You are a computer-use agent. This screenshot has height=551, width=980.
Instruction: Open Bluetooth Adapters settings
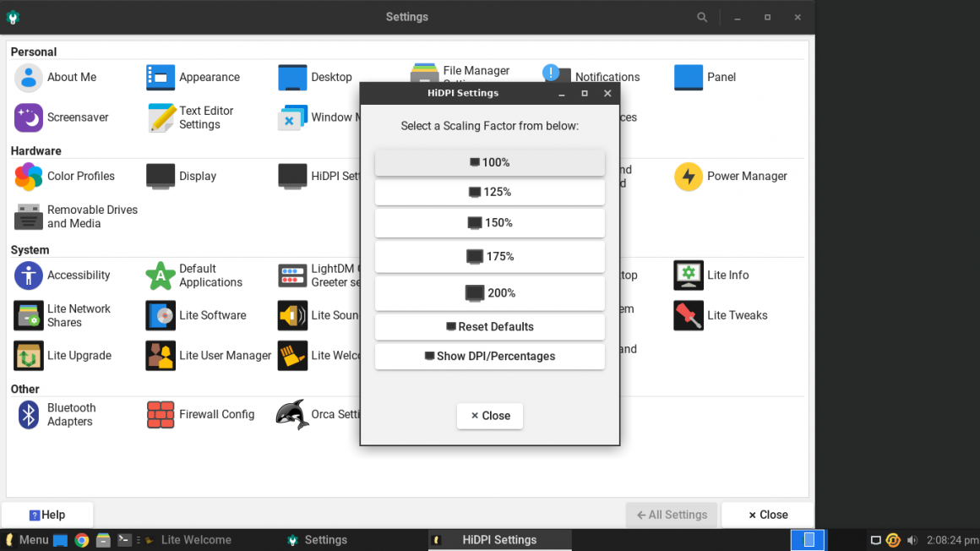click(70, 414)
